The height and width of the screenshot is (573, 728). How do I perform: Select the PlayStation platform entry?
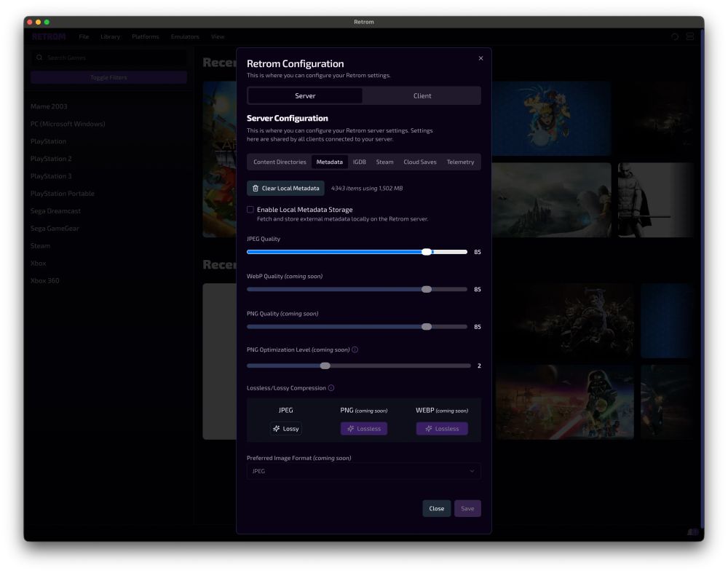coord(48,141)
